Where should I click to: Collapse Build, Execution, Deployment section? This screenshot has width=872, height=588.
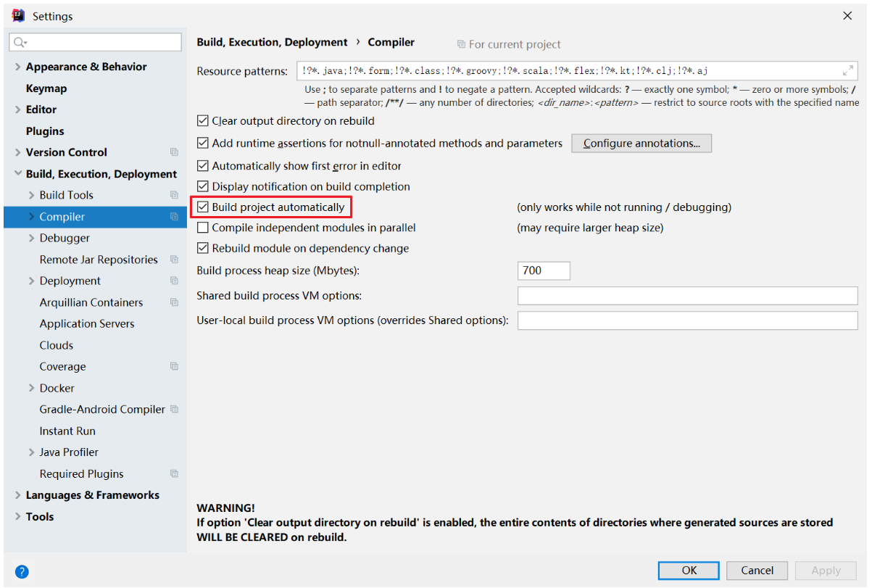(17, 174)
